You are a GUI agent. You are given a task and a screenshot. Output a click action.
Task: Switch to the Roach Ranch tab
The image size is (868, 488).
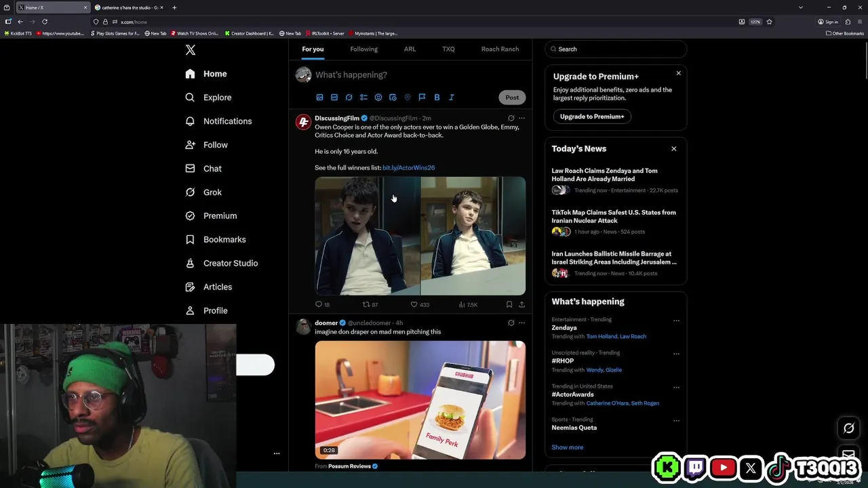tap(500, 49)
